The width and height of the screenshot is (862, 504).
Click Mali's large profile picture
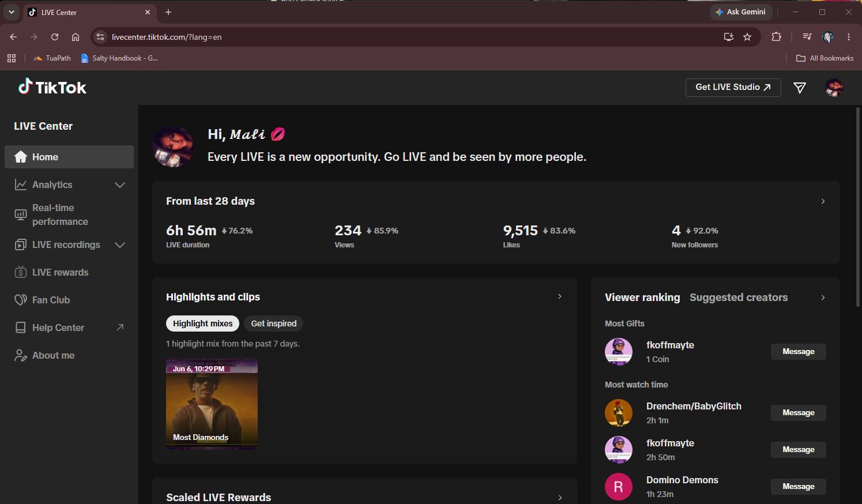[173, 146]
